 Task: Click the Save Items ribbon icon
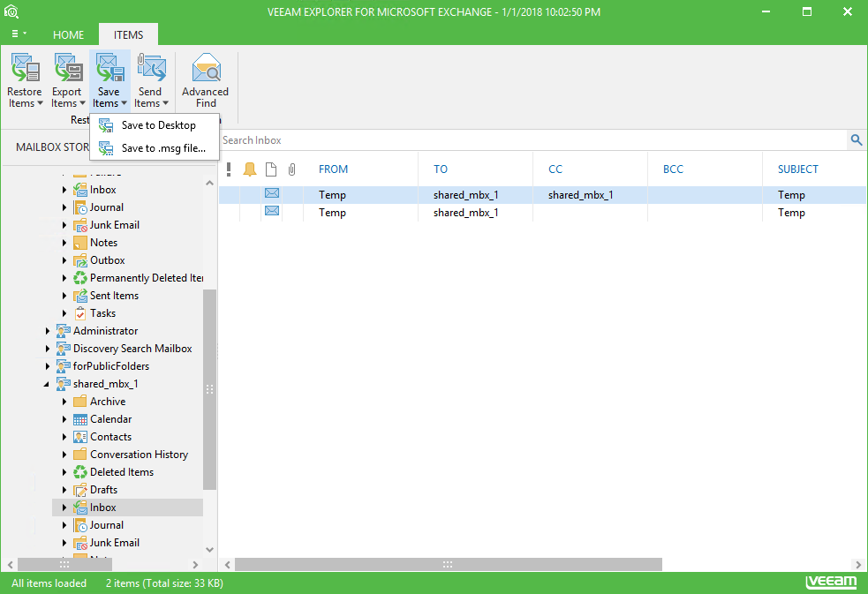tap(109, 68)
